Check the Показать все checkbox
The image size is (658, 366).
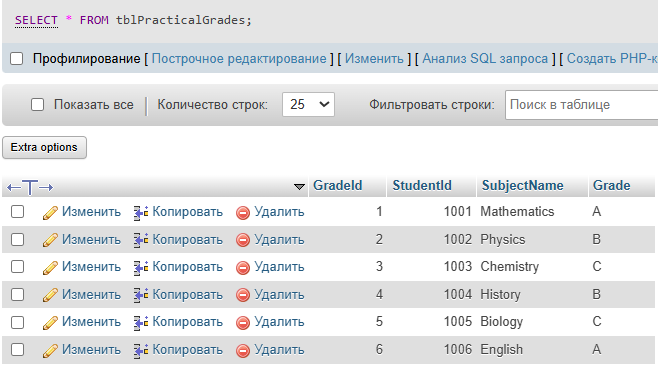click(37, 105)
